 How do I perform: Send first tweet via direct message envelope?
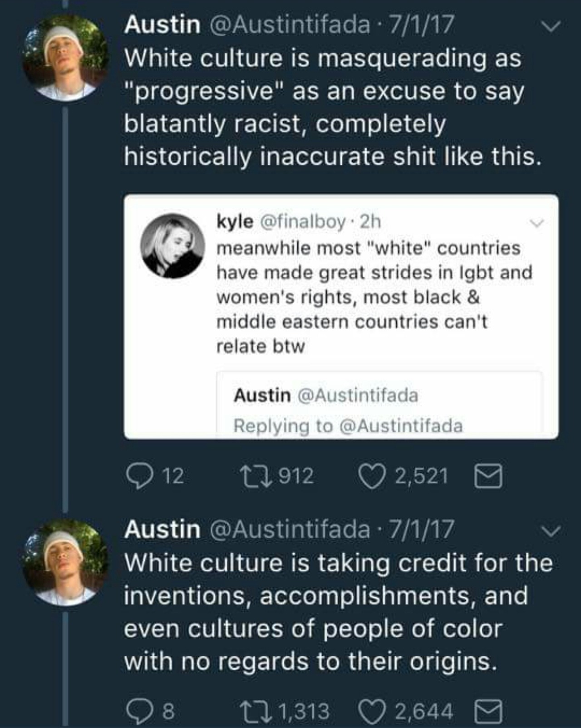tap(488, 476)
